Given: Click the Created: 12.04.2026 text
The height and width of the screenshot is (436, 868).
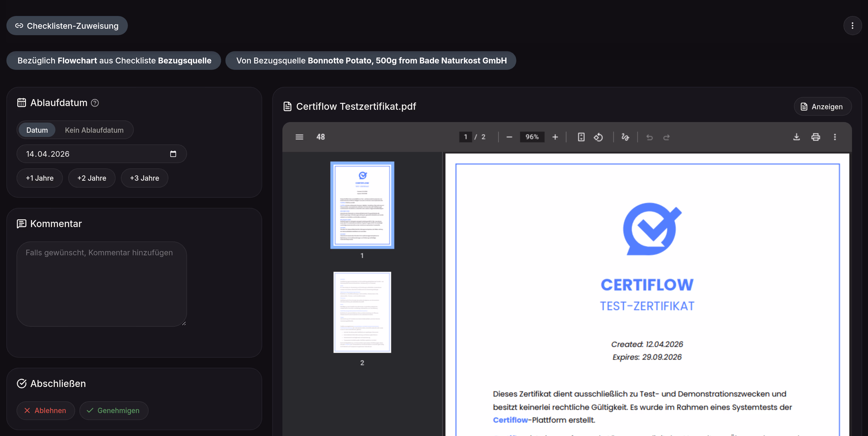Looking at the screenshot, I should tap(647, 344).
